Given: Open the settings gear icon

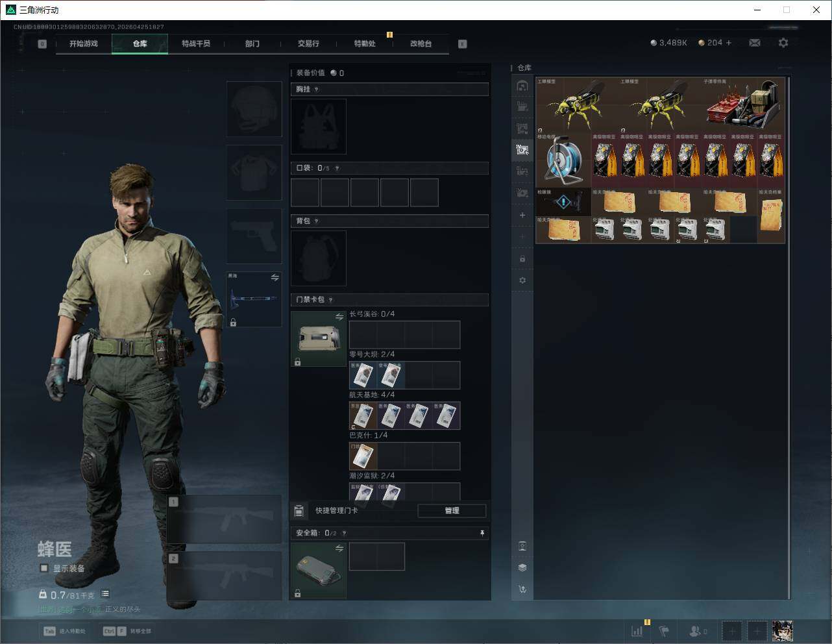Looking at the screenshot, I should (x=783, y=43).
